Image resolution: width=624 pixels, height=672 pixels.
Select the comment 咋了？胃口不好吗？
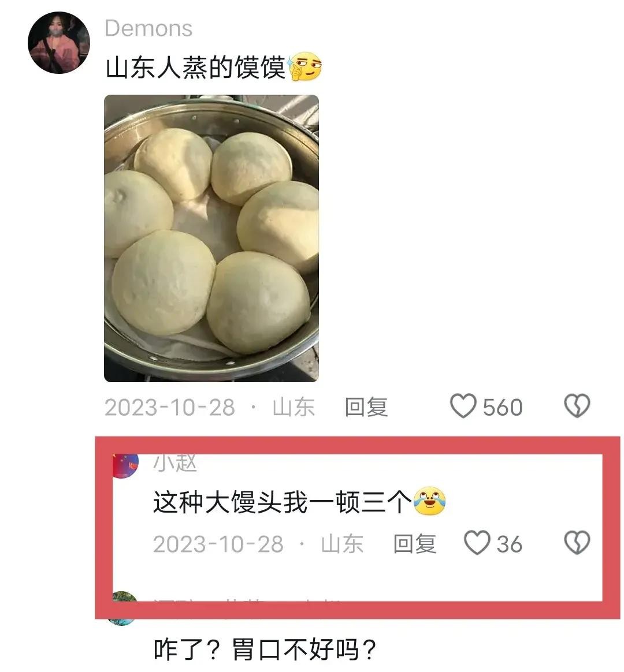(x=265, y=649)
